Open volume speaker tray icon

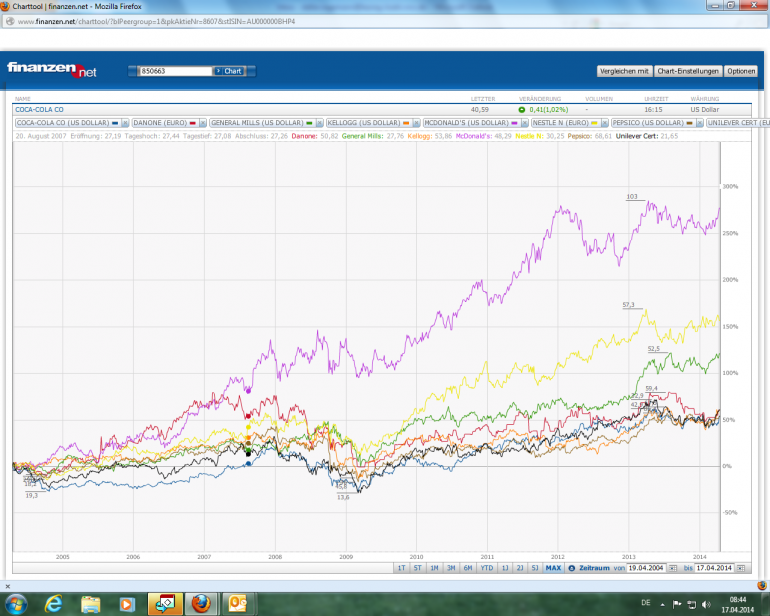[706, 604]
